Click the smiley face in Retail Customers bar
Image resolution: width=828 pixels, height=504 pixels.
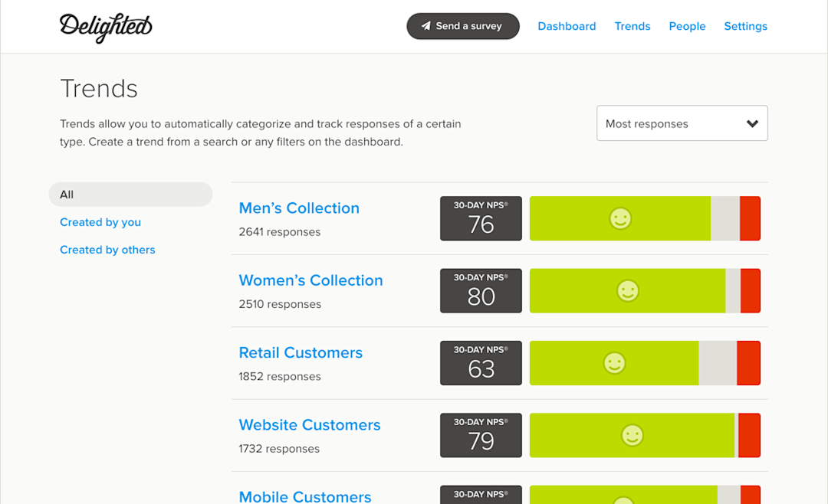pyautogui.click(x=614, y=363)
